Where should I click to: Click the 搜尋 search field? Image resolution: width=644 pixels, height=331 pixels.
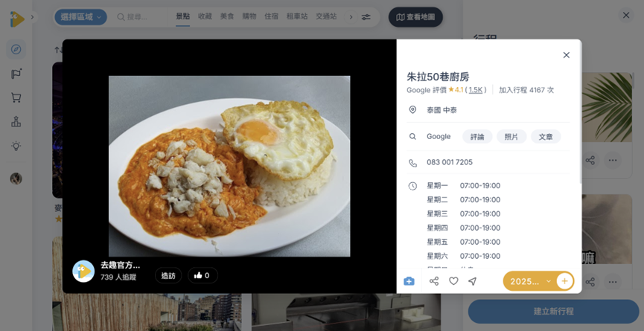click(x=140, y=17)
